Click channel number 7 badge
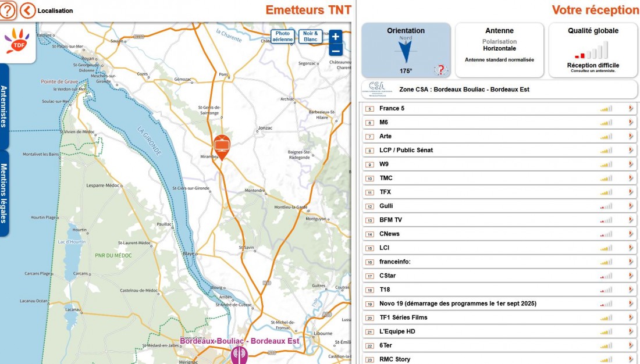640x364 pixels. (x=370, y=137)
